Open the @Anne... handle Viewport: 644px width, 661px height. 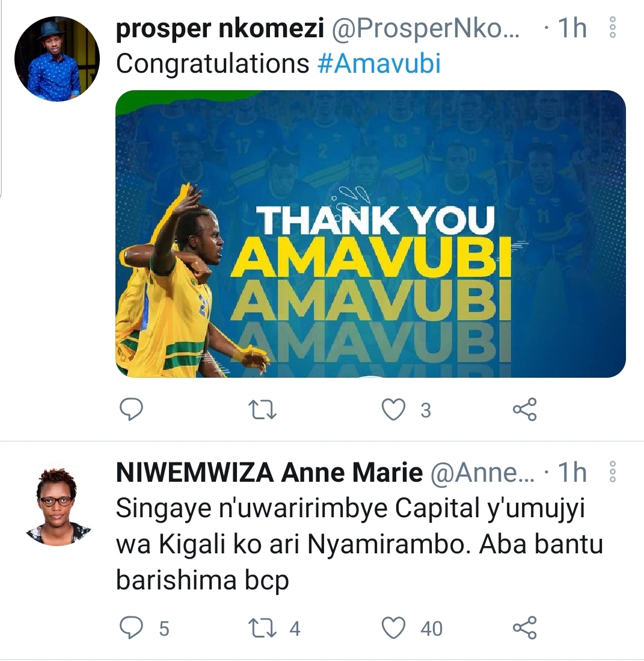click(483, 473)
